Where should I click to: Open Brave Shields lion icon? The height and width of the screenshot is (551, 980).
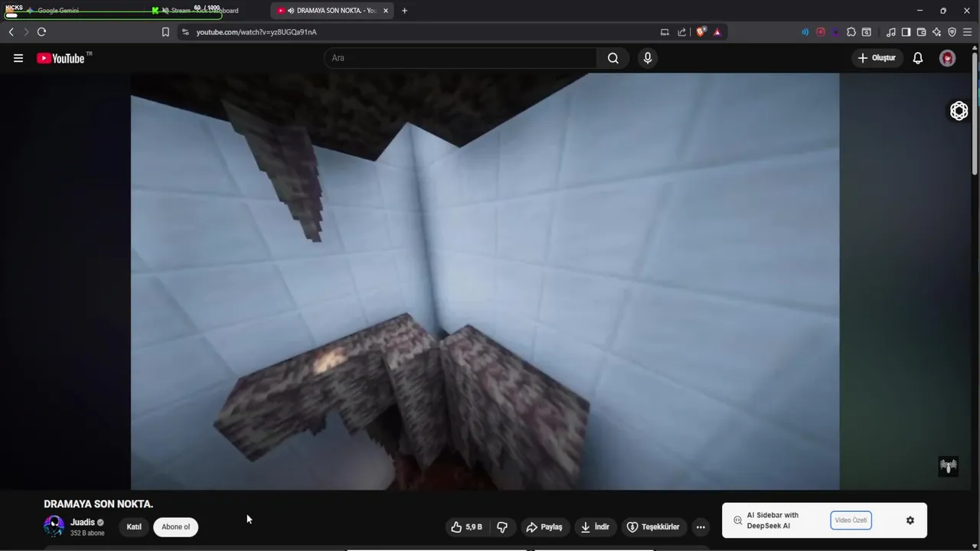(x=701, y=32)
